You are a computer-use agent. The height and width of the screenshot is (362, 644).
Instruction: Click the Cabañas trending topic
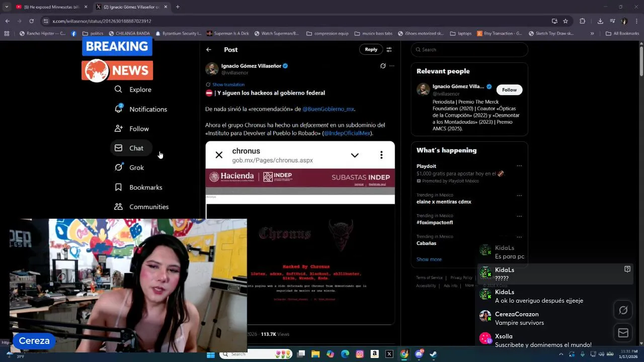point(426,243)
